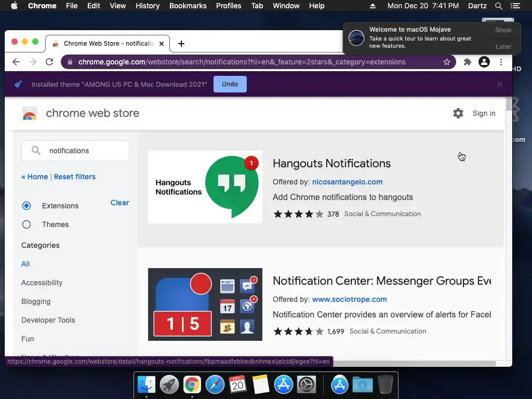This screenshot has height=399, width=532.
Task: Open the Profiles menu
Action: (229, 6)
